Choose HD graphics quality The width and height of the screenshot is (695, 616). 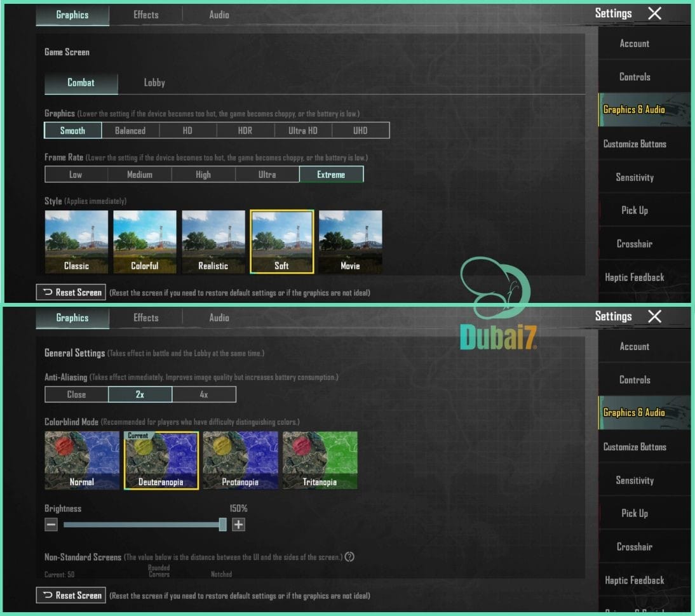(x=187, y=130)
